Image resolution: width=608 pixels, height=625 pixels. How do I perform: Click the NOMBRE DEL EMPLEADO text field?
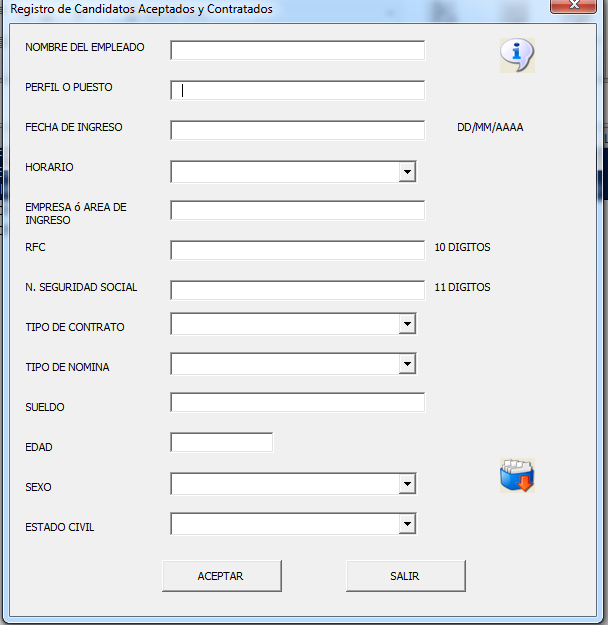(297, 50)
